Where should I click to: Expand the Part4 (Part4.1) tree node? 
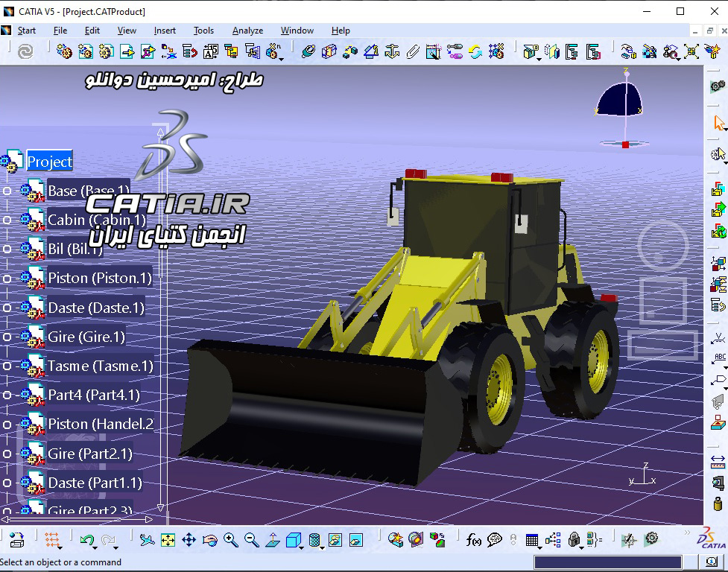pos(7,395)
